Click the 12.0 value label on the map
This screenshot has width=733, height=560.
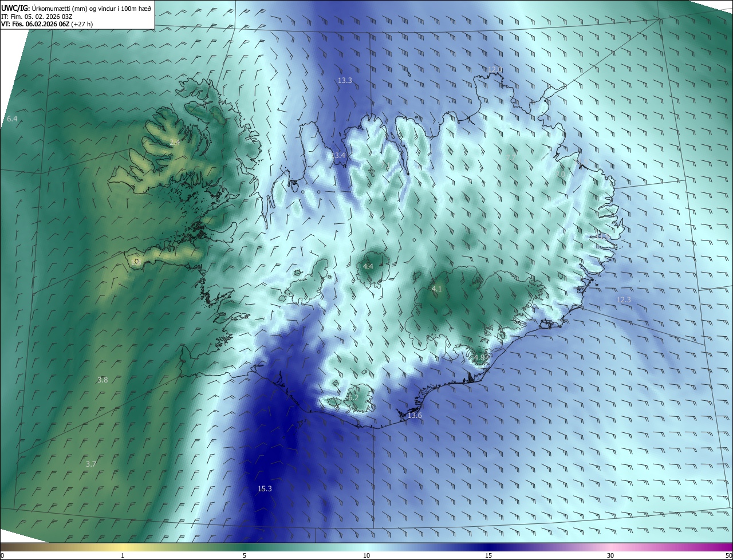(x=495, y=70)
